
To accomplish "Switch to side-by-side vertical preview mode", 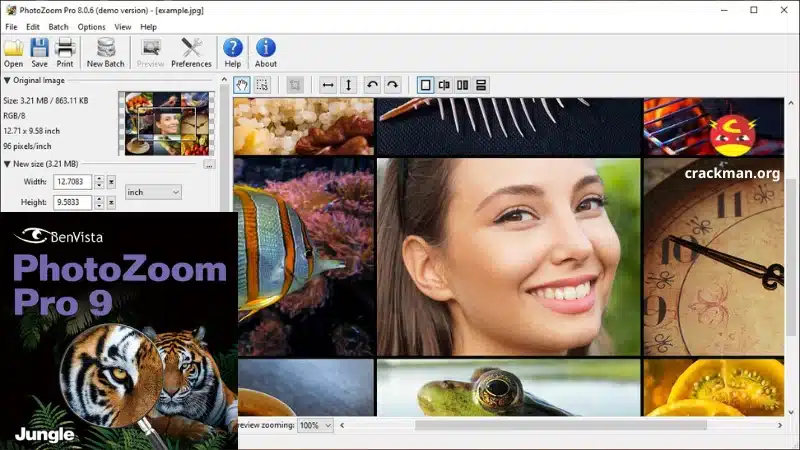I will [462, 85].
